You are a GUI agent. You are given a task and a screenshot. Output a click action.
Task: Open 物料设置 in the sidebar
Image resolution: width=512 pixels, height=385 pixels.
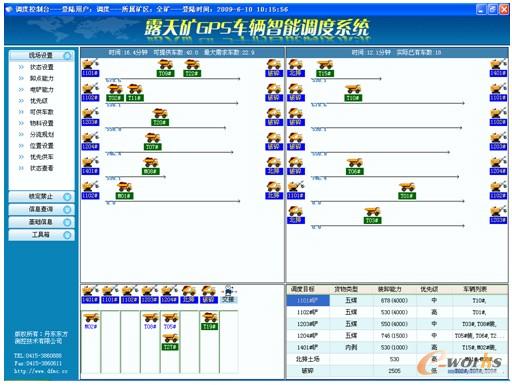(42, 123)
